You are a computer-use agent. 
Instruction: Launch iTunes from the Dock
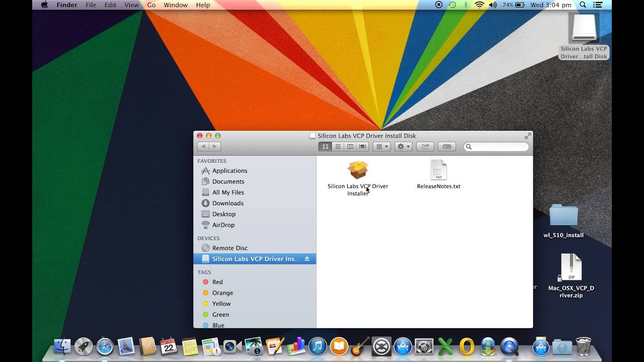[x=317, y=346]
